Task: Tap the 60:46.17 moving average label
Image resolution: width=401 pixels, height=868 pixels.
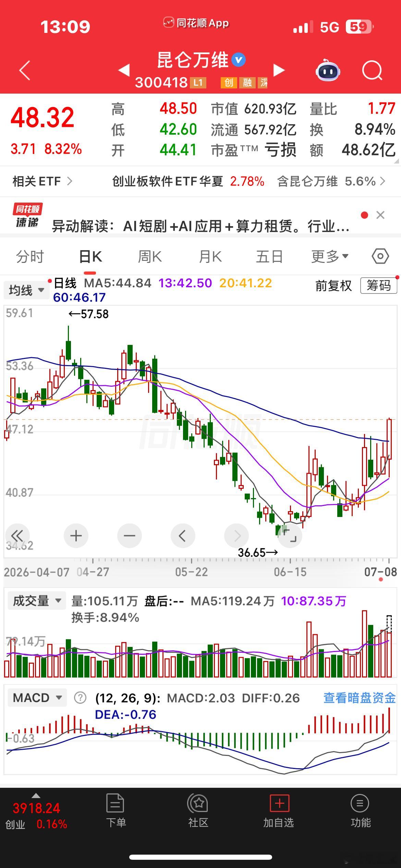Action: tap(80, 297)
